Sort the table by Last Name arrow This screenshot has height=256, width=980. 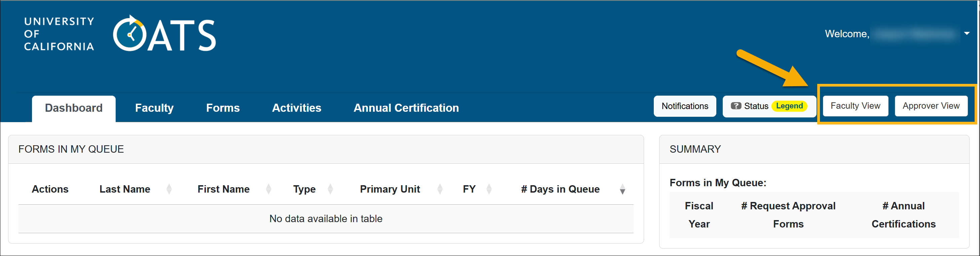click(x=169, y=189)
